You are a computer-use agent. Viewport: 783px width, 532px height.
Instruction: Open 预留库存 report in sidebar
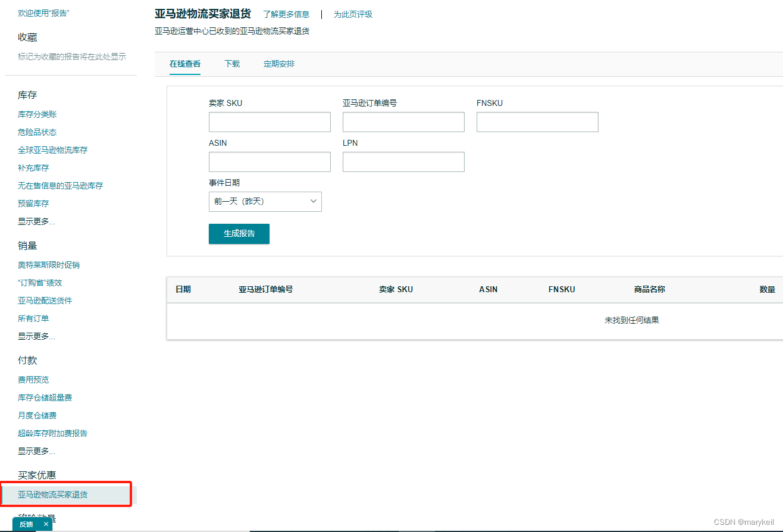coord(33,204)
